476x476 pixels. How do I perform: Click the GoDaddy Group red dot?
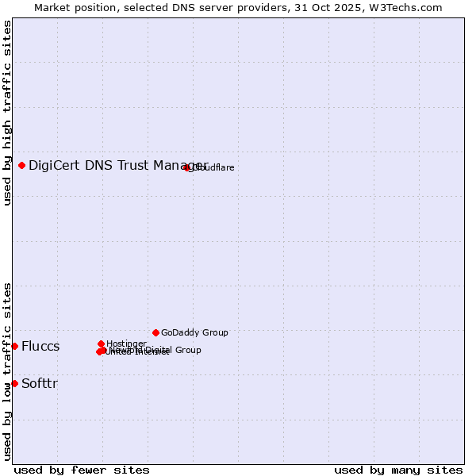click(x=155, y=332)
